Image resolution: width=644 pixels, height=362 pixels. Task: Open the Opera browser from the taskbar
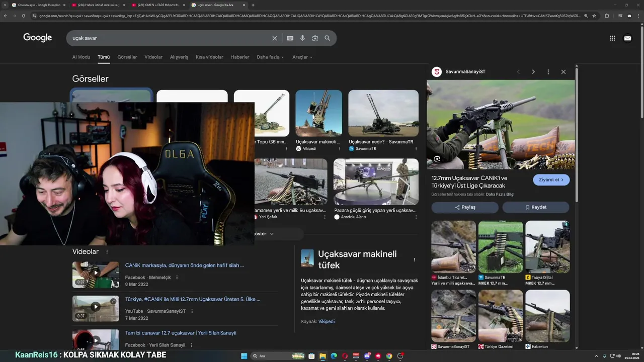[345, 356]
